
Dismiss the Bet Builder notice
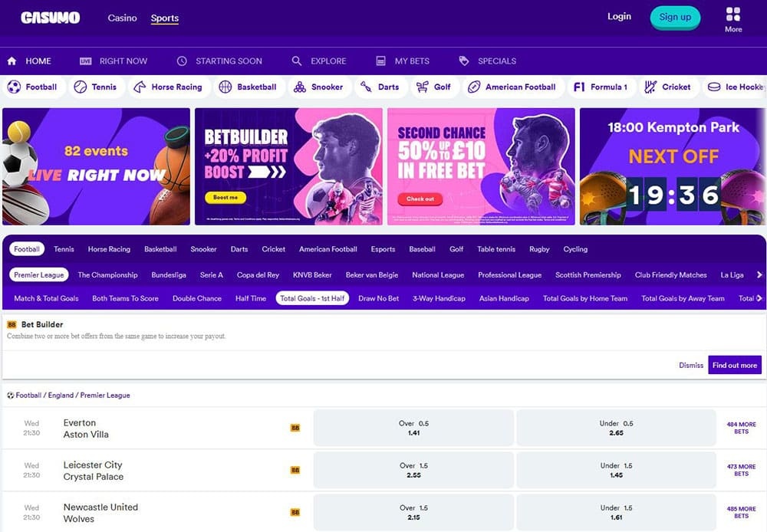(x=691, y=365)
